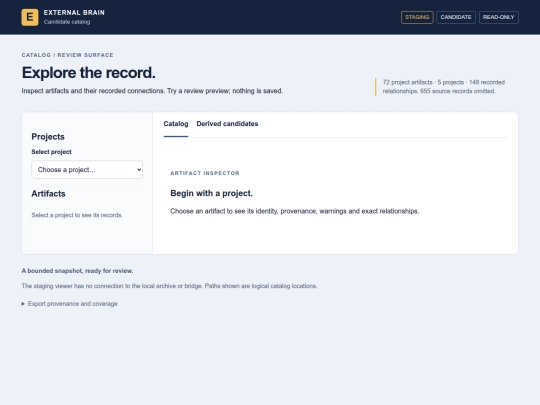Viewport: 540px width, 405px height.
Task: Open the Select project dropdown
Action: [x=87, y=169]
